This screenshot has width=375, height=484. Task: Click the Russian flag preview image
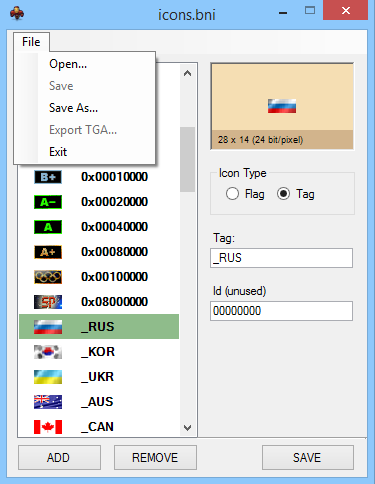coord(282,106)
